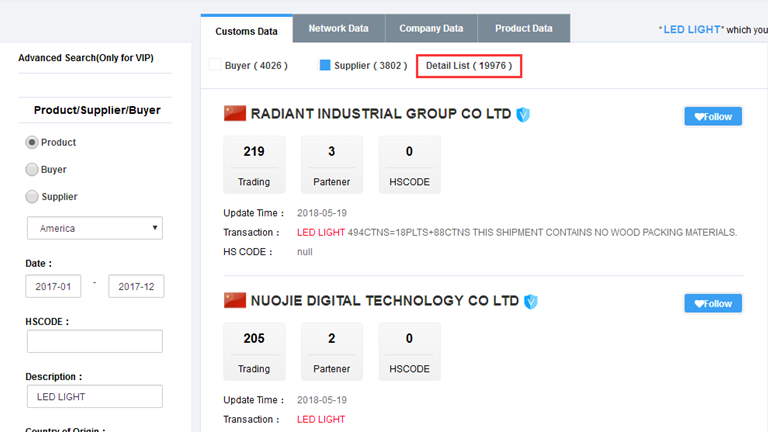
Task: Choose the Buyer radio option
Action: tap(32, 170)
